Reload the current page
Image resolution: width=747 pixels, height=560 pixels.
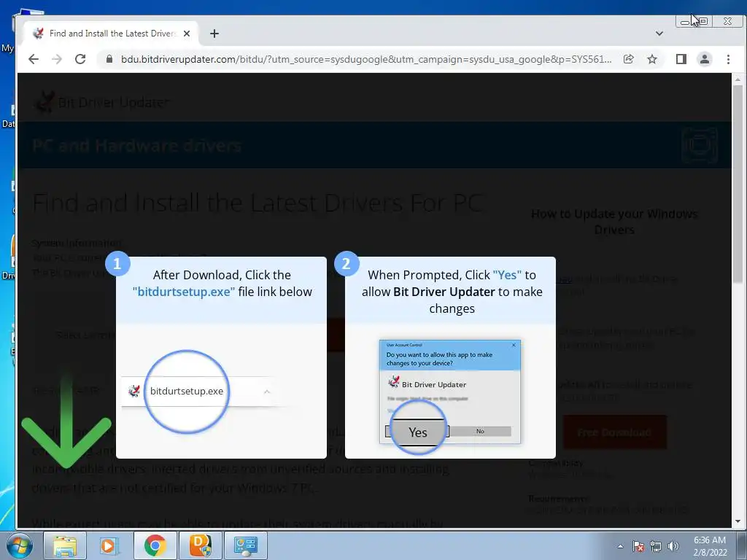point(80,59)
